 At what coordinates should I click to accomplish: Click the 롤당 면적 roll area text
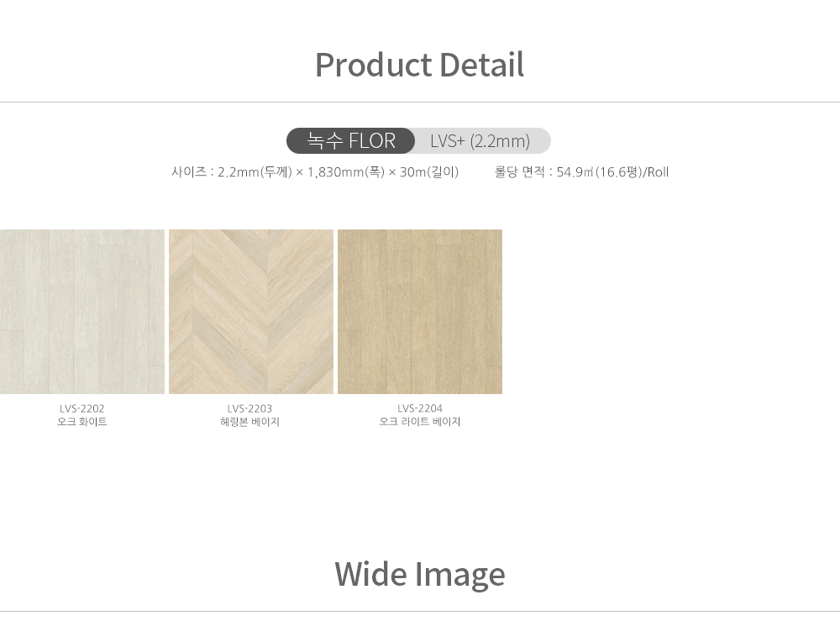(x=582, y=172)
